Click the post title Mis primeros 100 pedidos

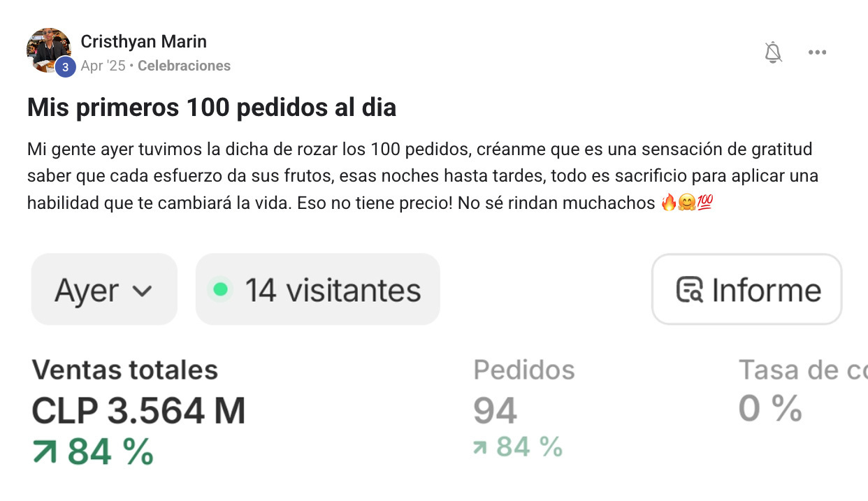coord(212,108)
